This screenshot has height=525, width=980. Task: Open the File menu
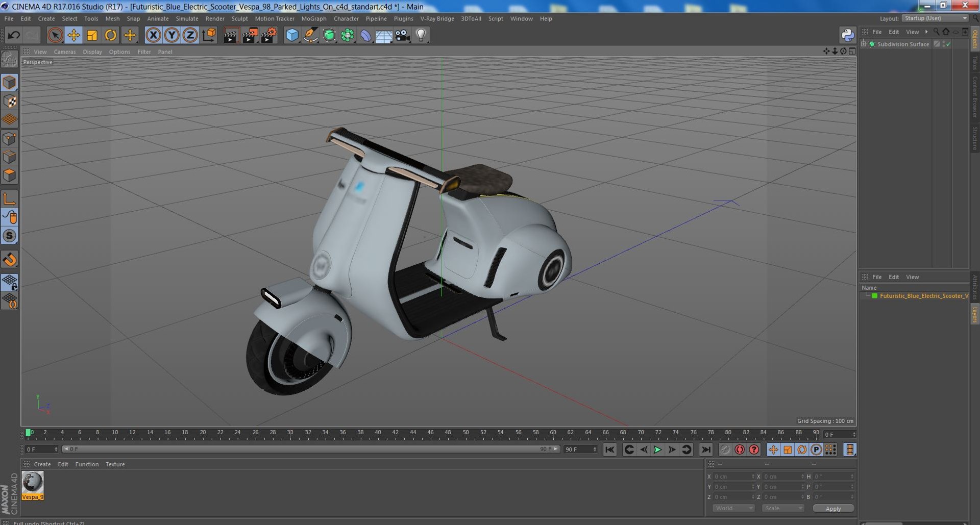[9, 19]
